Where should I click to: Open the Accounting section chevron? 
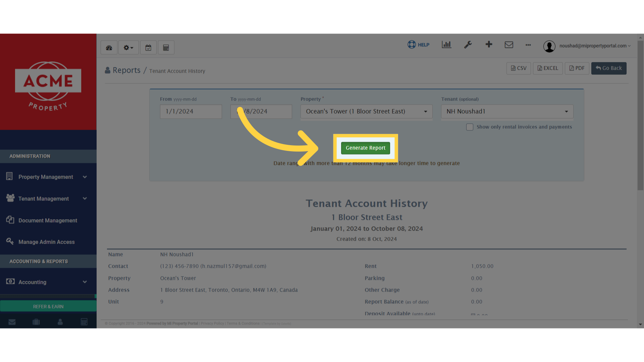pos(85,282)
